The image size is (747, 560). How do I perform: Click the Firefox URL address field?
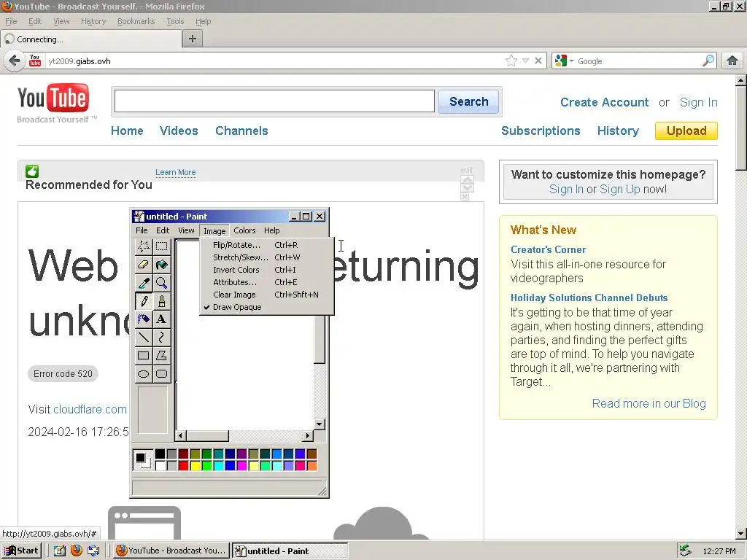coord(274,61)
